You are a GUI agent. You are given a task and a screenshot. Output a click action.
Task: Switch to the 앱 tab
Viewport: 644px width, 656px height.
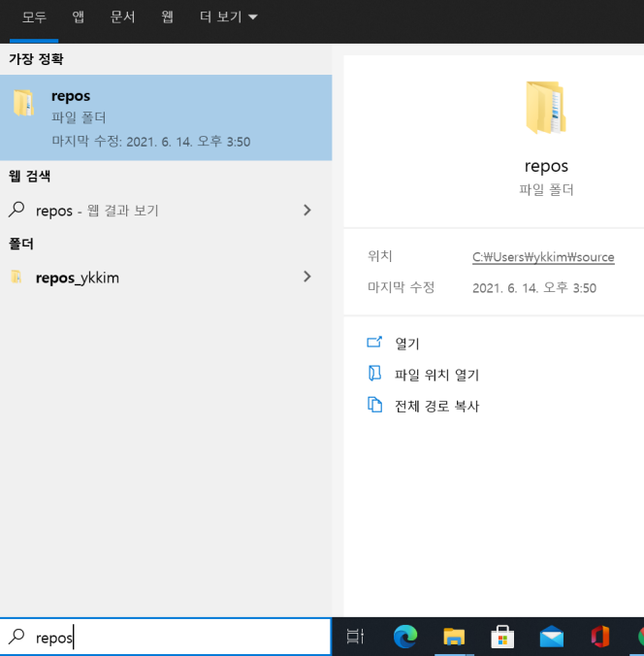point(79,17)
